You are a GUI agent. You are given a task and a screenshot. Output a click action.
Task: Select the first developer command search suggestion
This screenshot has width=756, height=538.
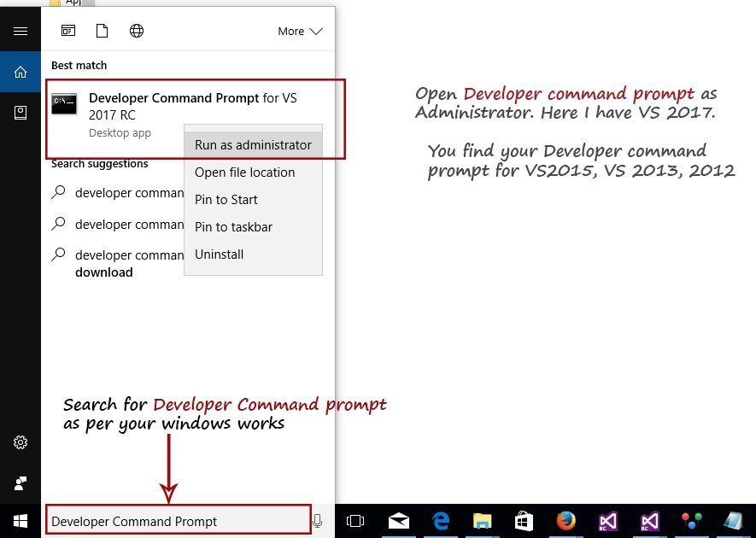[117, 193]
